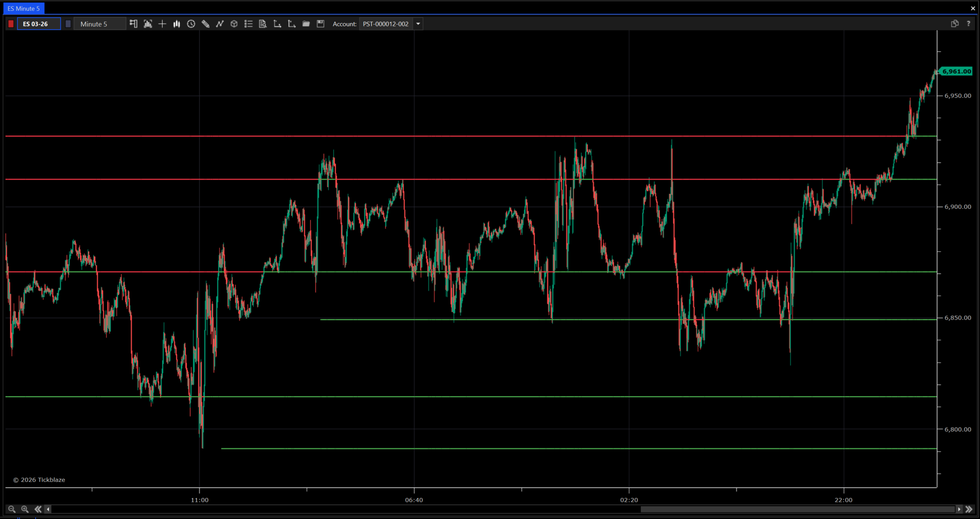Viewport: 980px width, 519px height.
Task: Open the candlestick chart style icon
Action: point(177,24)
